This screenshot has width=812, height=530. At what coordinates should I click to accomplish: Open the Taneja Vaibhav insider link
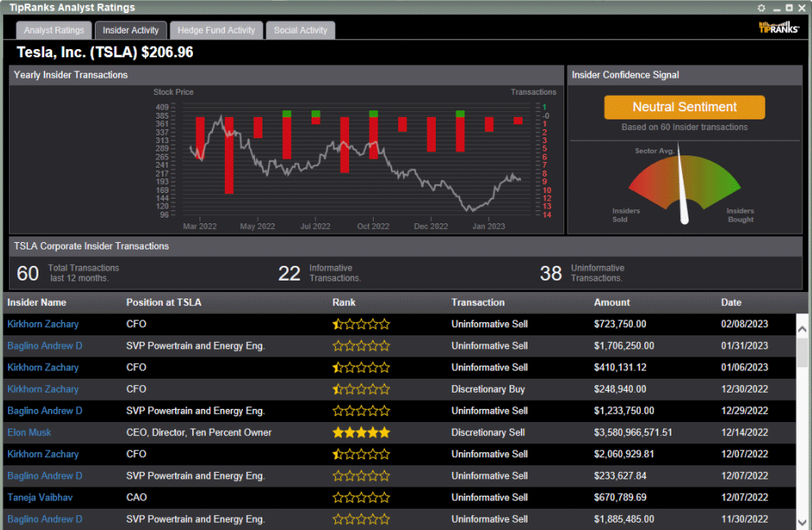tap(38, 497)
